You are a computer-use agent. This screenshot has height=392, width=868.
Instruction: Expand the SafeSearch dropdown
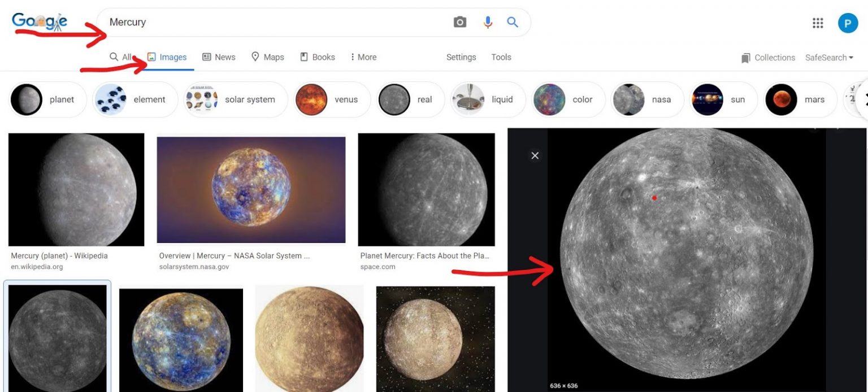pos(829,58)
